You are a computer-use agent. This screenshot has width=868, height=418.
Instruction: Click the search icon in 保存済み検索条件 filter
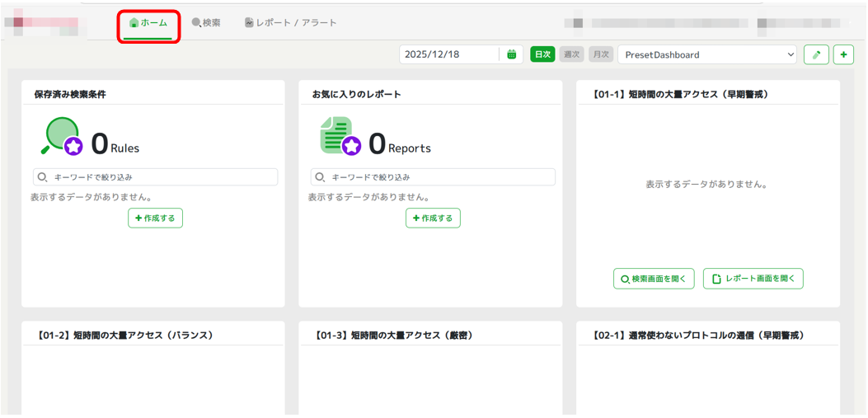coord(43,177)
